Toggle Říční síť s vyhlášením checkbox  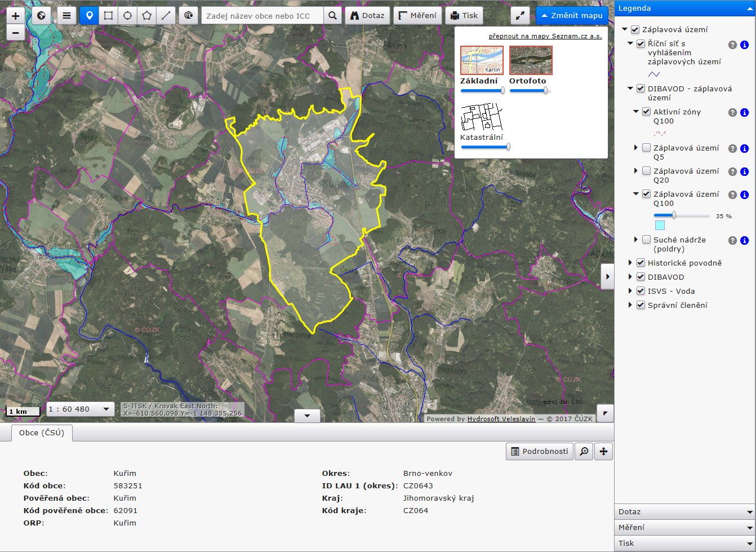tap(641, 43)
